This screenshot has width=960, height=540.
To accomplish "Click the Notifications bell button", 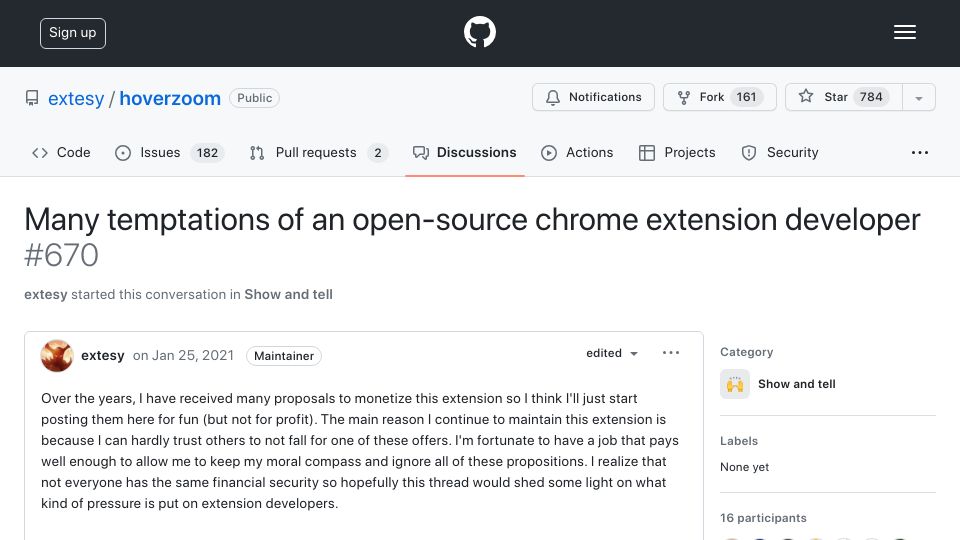I will (x=593, y=97).
